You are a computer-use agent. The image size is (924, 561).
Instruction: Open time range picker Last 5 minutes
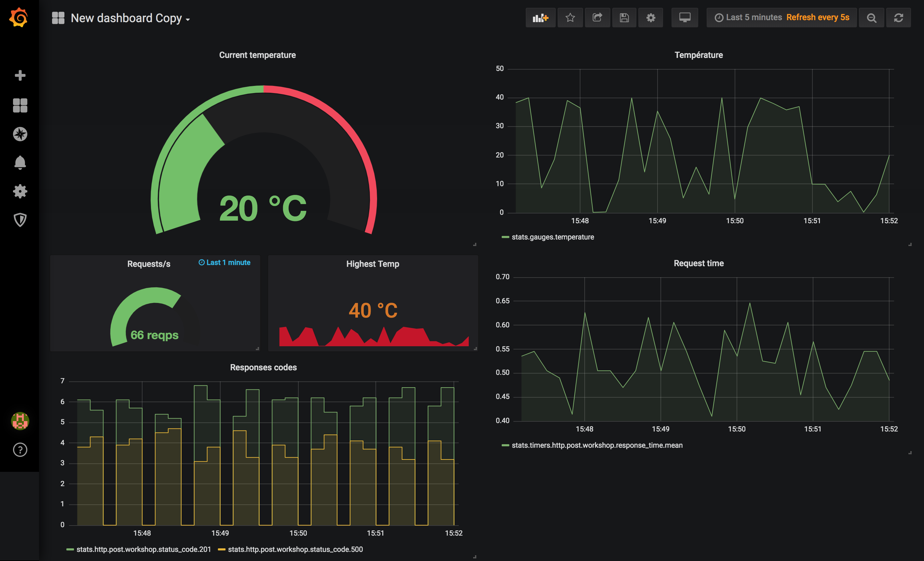tap(754, 18)
